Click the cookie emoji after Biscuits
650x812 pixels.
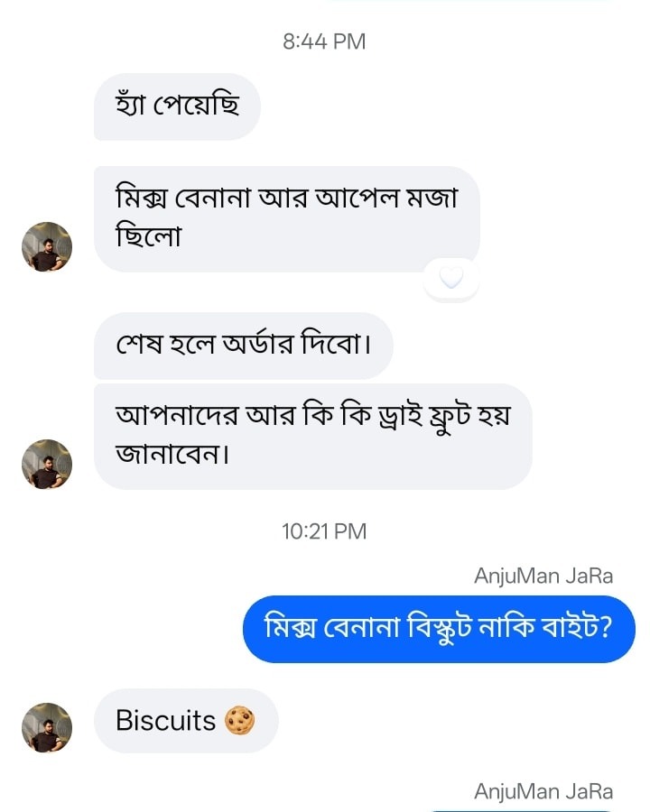pyautogui.click(x=240, y=721)
